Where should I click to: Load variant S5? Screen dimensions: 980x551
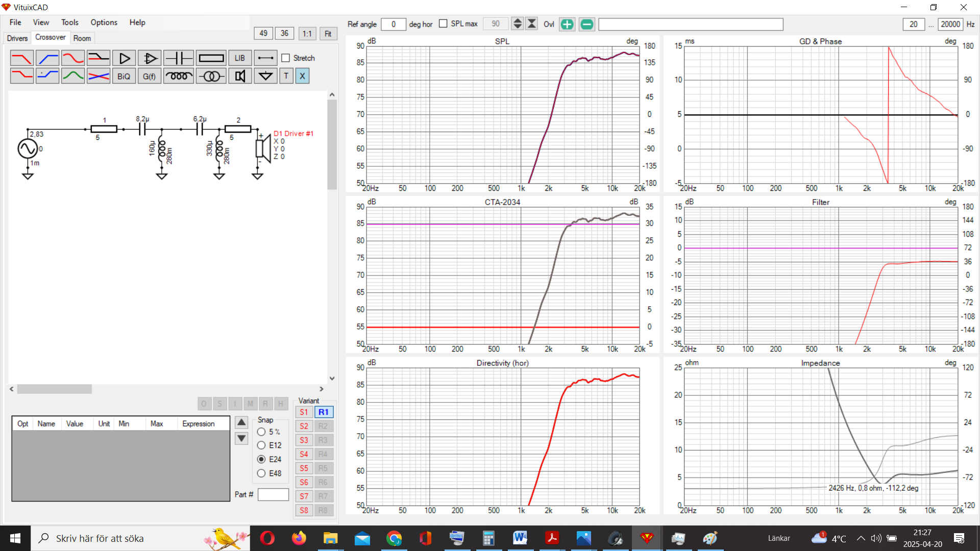click(304, 468)
